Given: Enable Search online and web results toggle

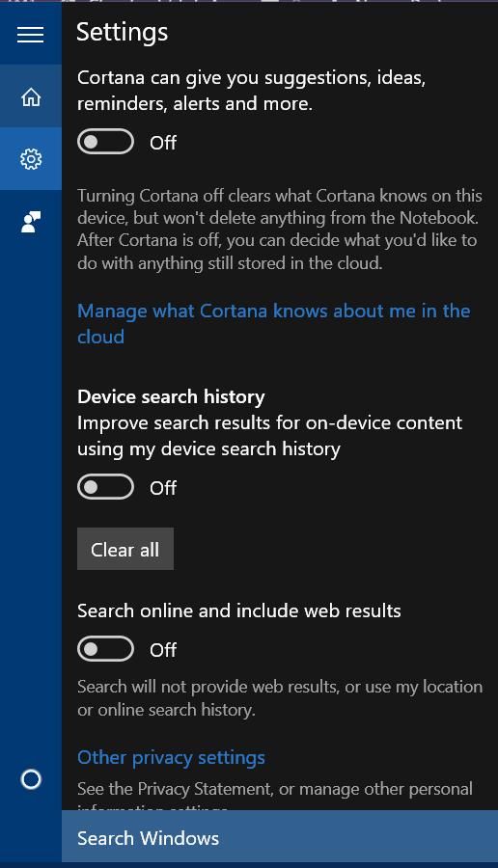Looking at the screenshot, I should (x=106, y=649).
